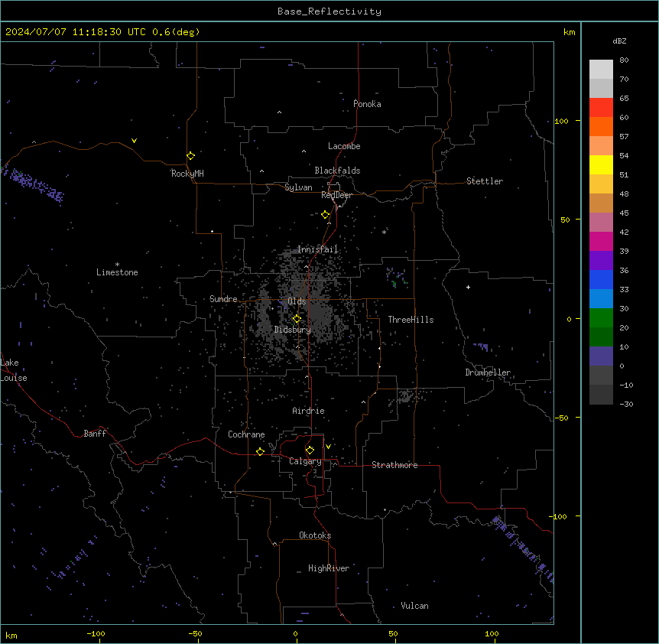
Task: Click the yellow diamond marker between Olds and Didsbury
Action: (297, 319)
